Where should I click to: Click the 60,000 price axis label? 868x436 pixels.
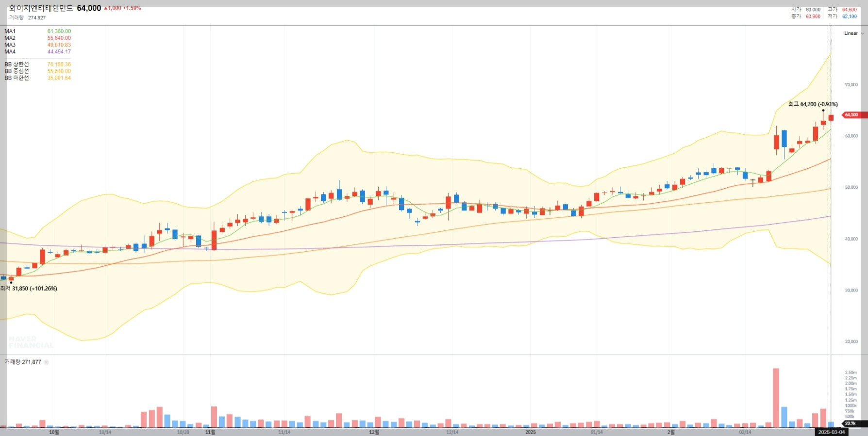click(x=851, y=136)
